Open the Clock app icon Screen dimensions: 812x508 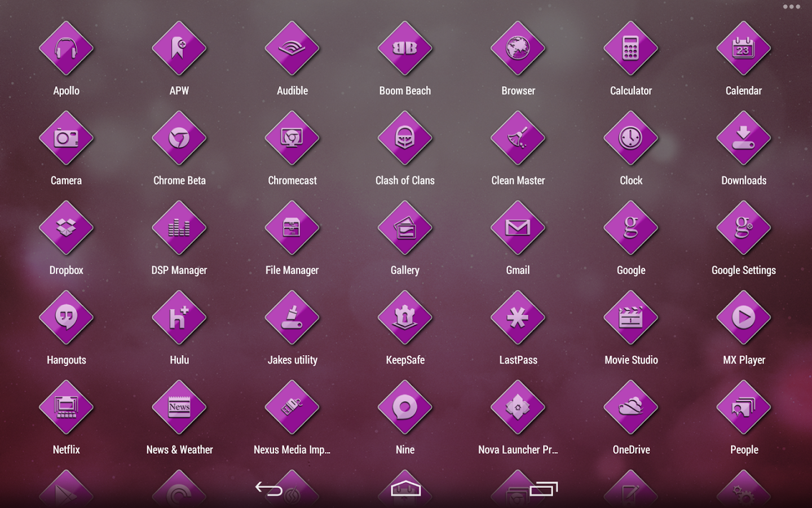[x=631, y=138]
